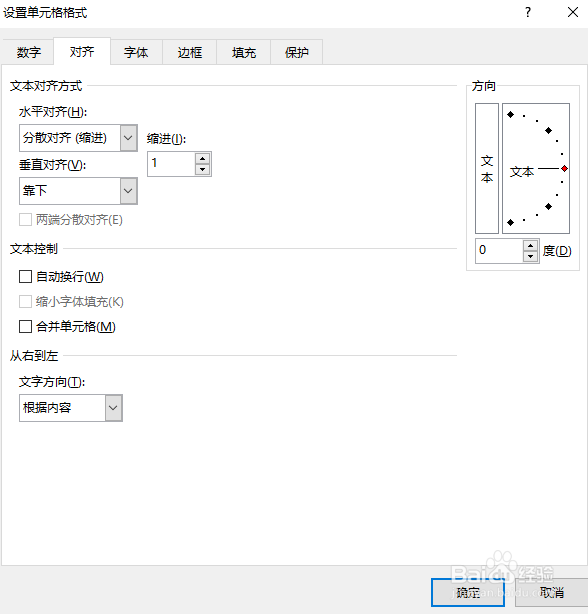
Task: Decrease indent with the down spinner arrow
Action: [202, 169]
